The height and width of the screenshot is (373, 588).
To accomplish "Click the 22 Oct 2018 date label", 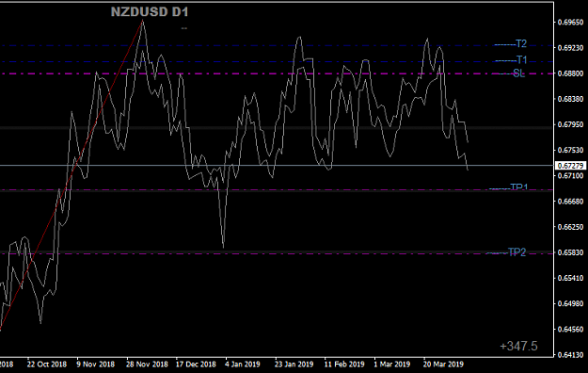I will (46, 365).
